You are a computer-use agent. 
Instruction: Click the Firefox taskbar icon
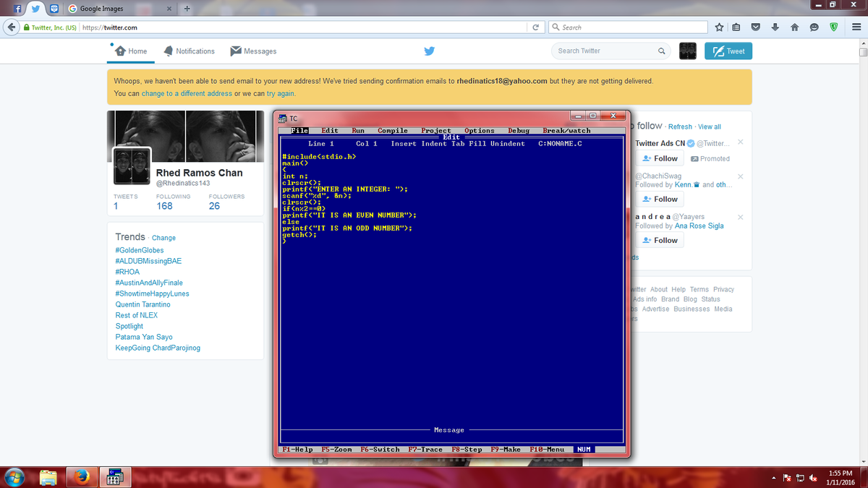click(x=81, y=477)
